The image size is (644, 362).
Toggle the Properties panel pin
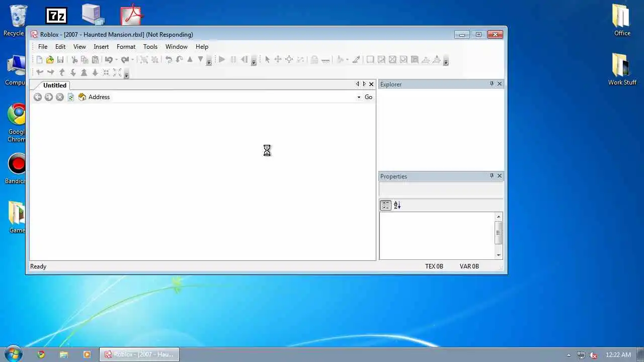tap(492, 176)
